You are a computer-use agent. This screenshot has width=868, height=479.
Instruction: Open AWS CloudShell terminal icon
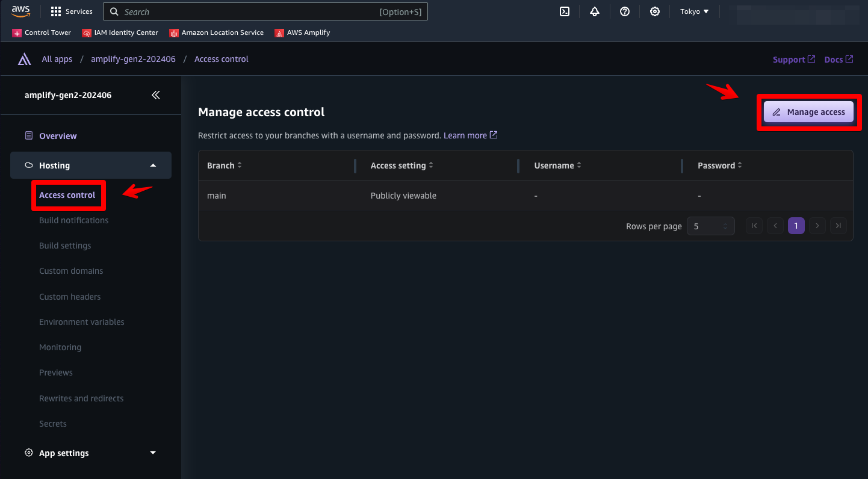pos(565,11)
